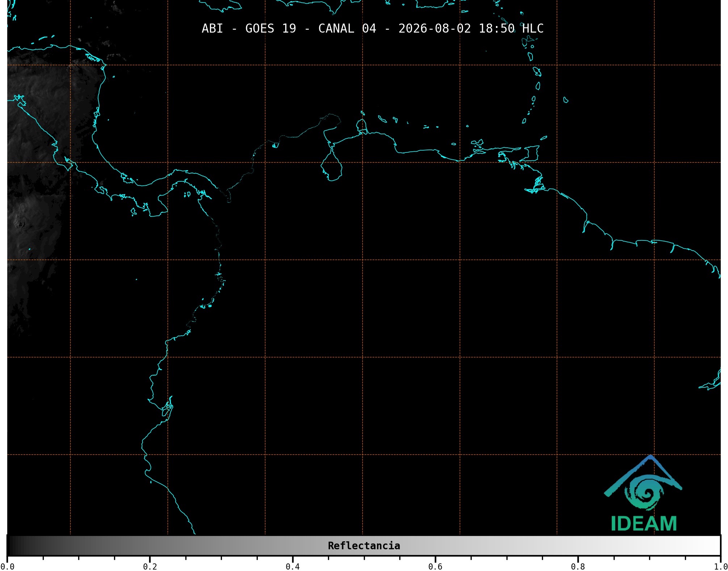The image size is (728, 571).
Task: Click the 0.4 colorbar tick label
Action: [293, 567]
